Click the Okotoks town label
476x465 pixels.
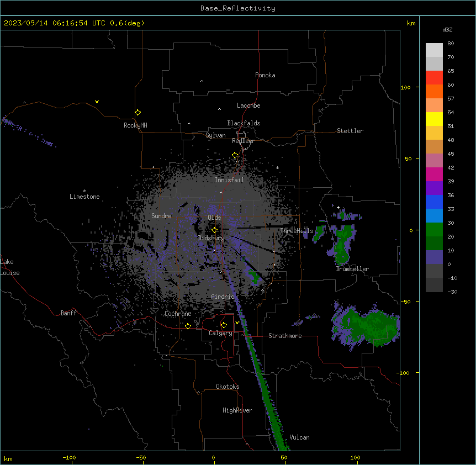coord(228,387)
